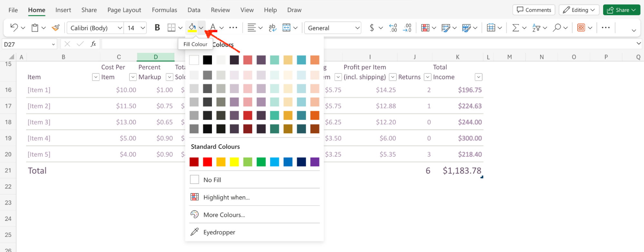The image size is (644, 252).
Task: Click the Comments button
Action: click(x=533, y=10)
